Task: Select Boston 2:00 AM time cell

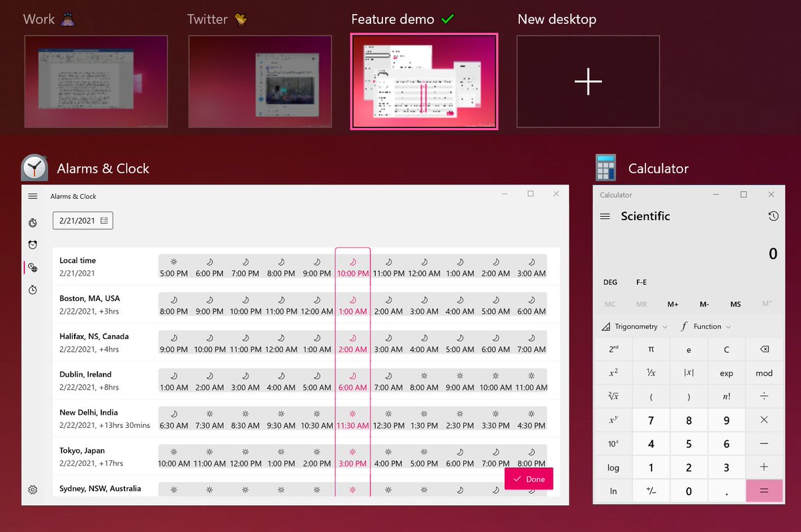Action: point(388,304)
